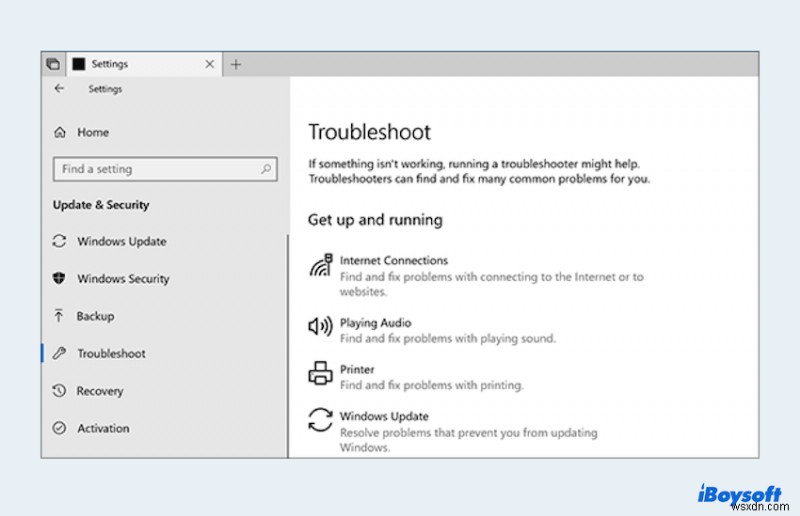Open Windows Security page
Screen dimensions: 800x516
(x=123, y=278)
